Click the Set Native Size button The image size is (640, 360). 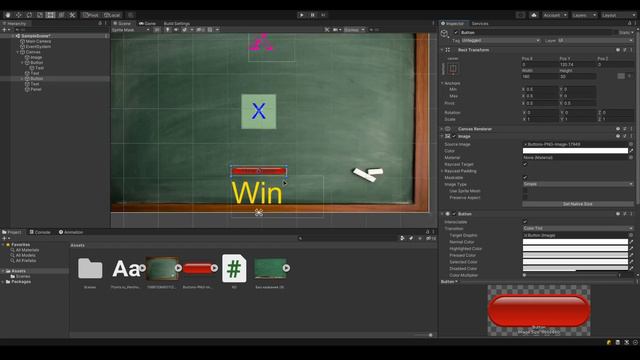(x=578, y=204)
